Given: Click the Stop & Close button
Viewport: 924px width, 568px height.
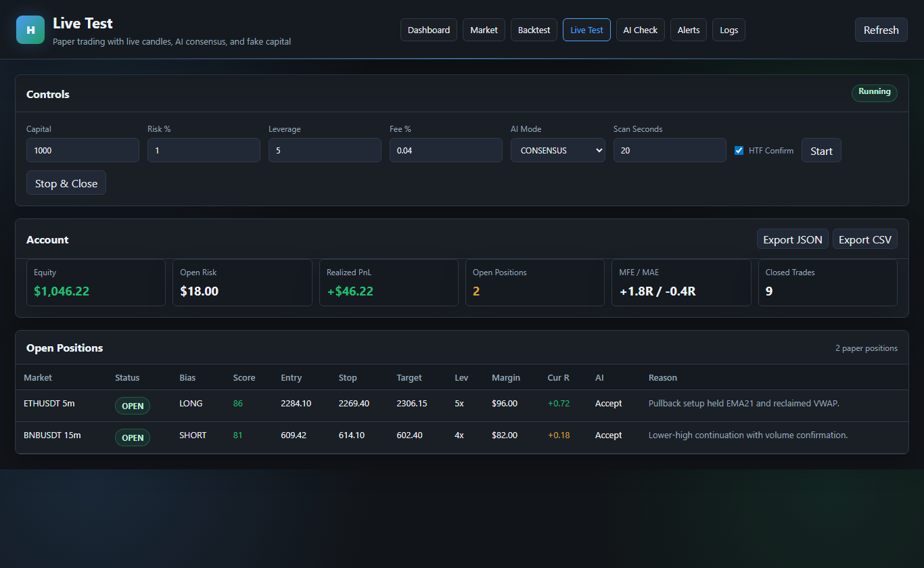Looking at the screenshot, I should point(66,183).
